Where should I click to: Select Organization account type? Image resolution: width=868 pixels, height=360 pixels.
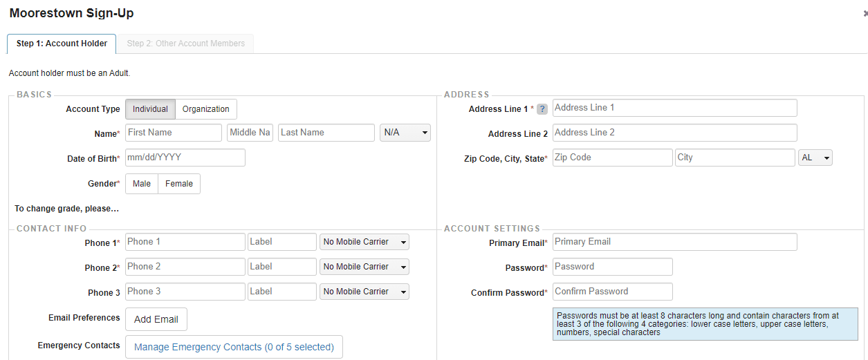tap(206, 109)
